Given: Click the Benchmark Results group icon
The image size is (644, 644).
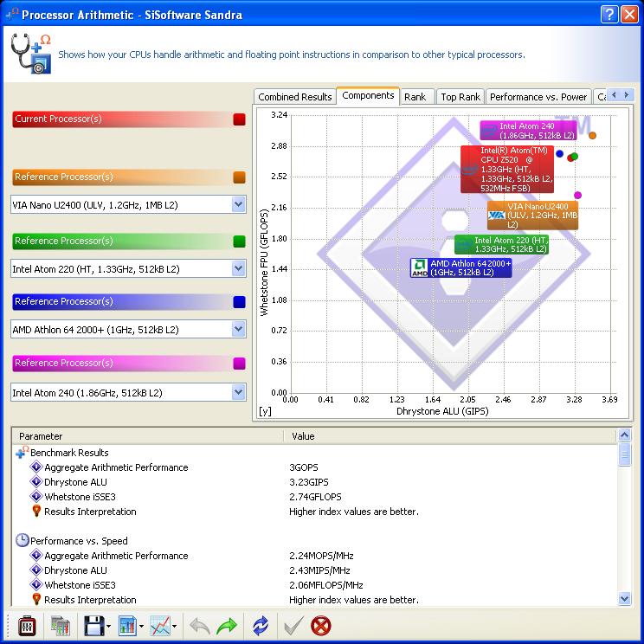Looking at the screenshot, I should (x=23, y=452).
